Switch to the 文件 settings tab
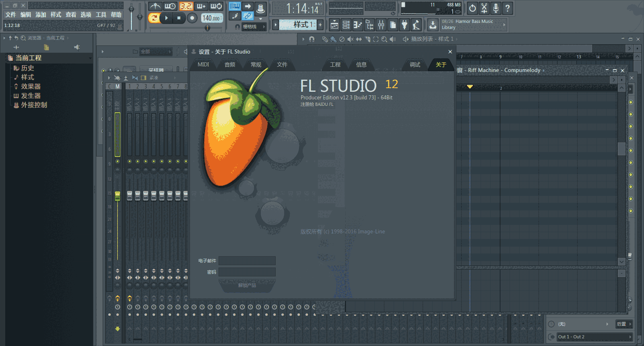This screenshot has height=346, width=644. coord(282,64)
